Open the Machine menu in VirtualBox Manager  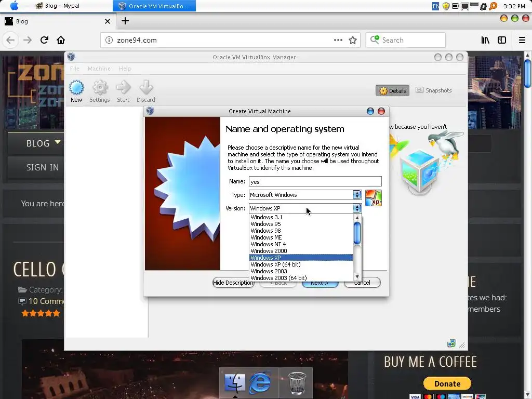99,69
